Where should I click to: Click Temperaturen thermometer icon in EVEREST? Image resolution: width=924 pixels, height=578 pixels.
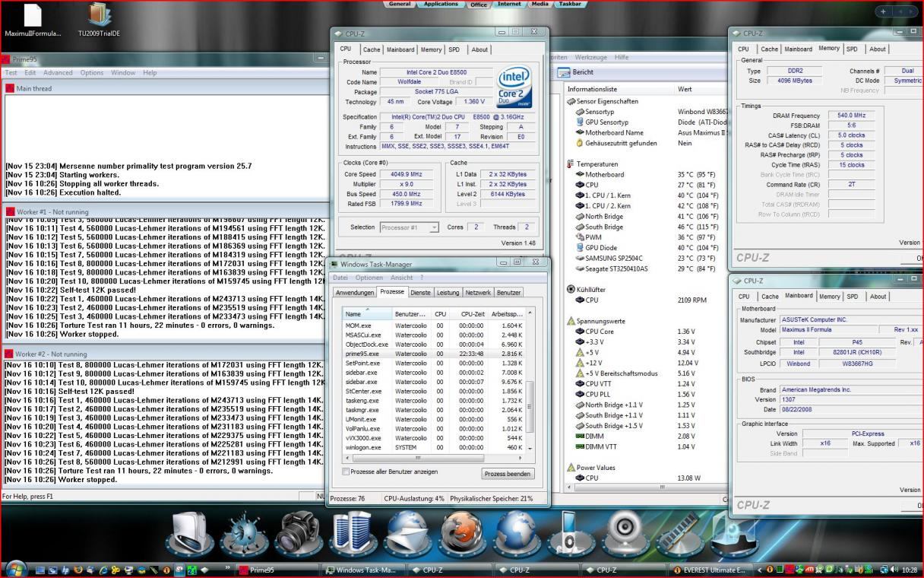click(x=571, y=164)
